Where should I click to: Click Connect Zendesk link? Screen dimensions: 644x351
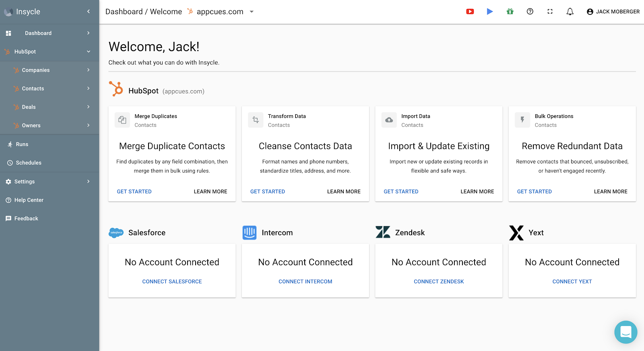[x=439, y=282]
